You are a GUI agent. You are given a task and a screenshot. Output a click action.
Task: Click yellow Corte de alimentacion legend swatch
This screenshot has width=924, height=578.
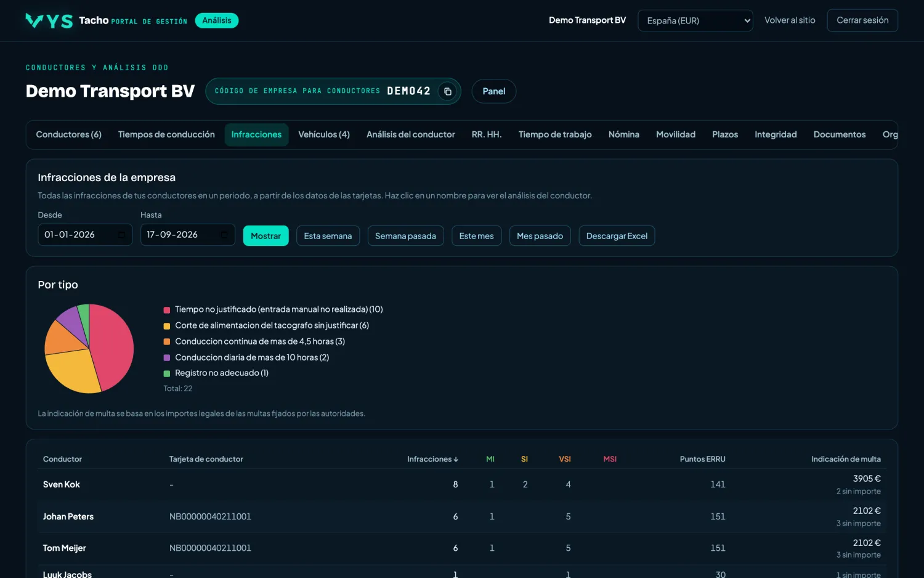[166, 326]
